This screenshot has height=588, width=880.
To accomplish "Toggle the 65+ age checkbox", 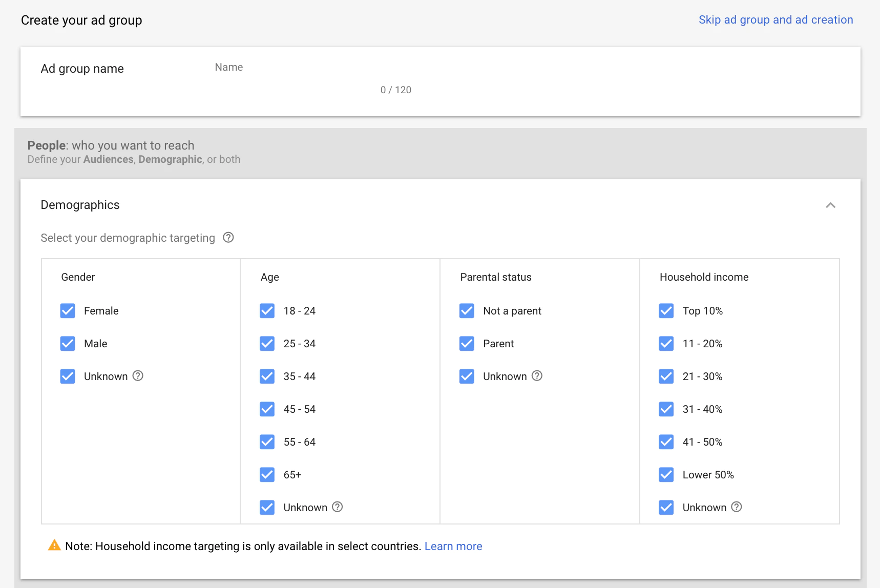I will [x=267, y=475].
